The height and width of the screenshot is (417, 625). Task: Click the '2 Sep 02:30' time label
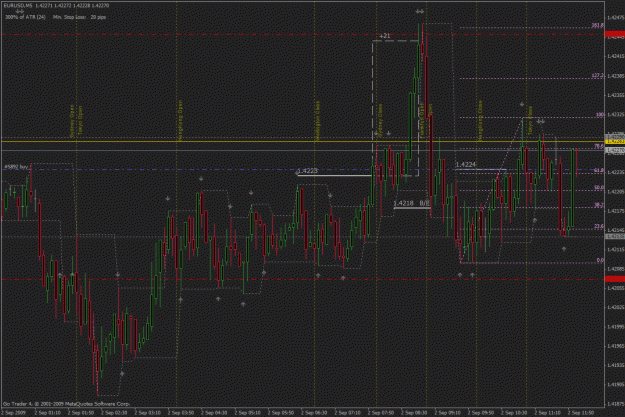114,413
